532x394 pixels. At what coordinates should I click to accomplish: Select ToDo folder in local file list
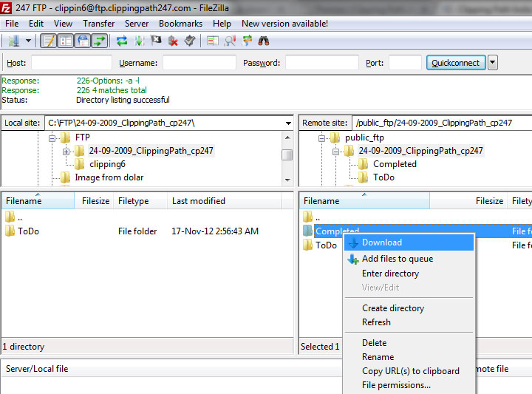(28, 231)
